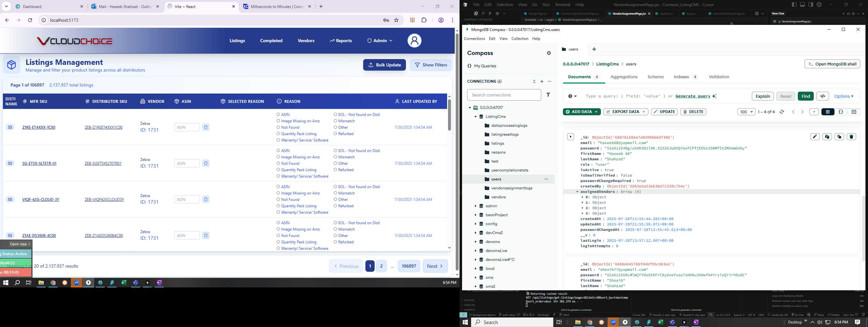Viewport: 868px width, 327px height.
Task: Open Collection menu in Compass
Action: pos(520,39)
